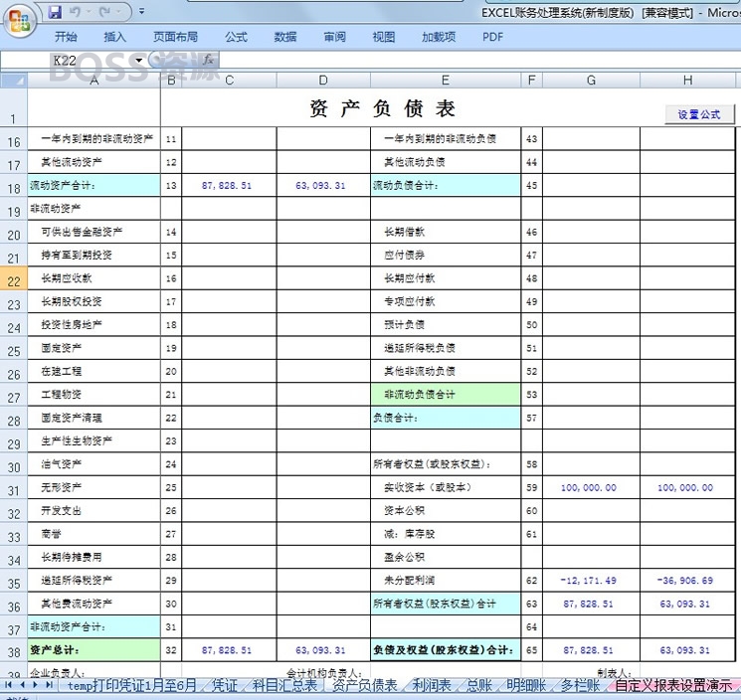This screenshot has height=700, width=741.
Task: Open the 开始 ribbon tab
Action: (67, 37)
